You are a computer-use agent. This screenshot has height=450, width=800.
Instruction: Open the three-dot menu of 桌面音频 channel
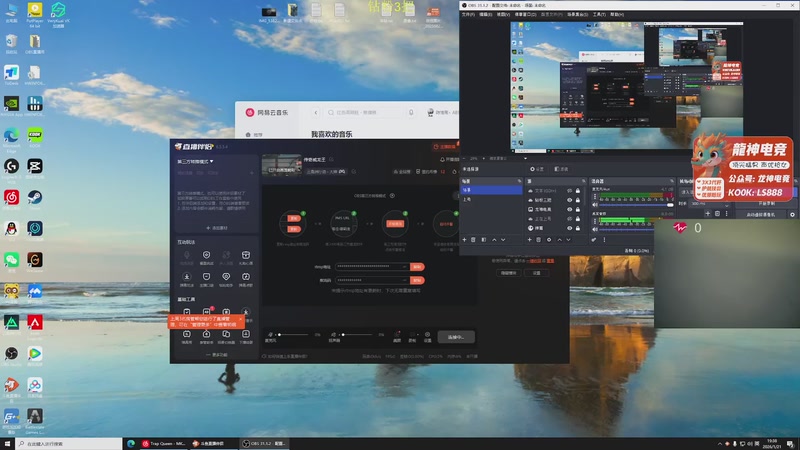click(x=594, y=221)
